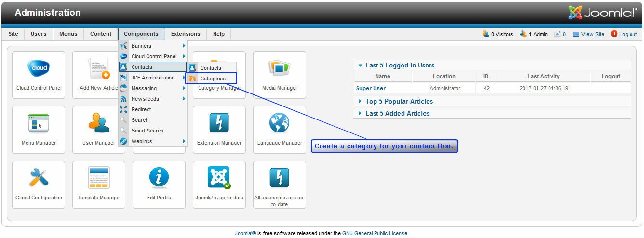Viewport: 644px width, 238px height.
Task: Expand the Top 5 Popular Articles panel
Action: click(x=360, y=101)
